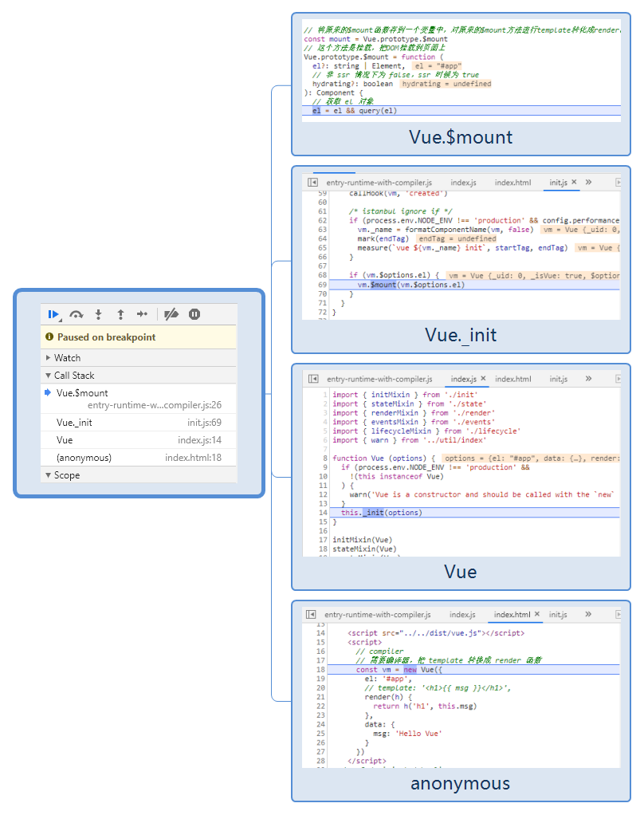
Task: Open init.js tab in anonymous panel
Action: pyautogui.click(x=558, y=614)
